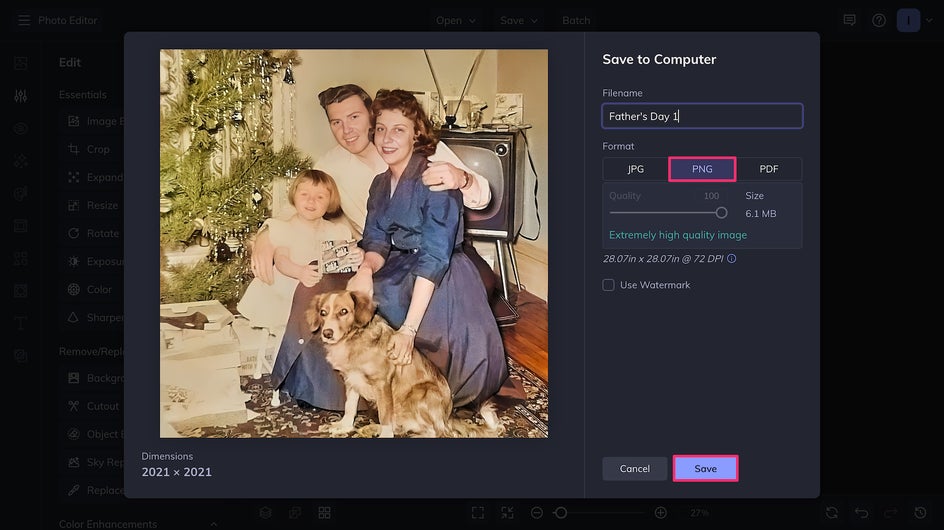Click the undo arrow icon
This screenshot has height=530, width=944.
861,513
